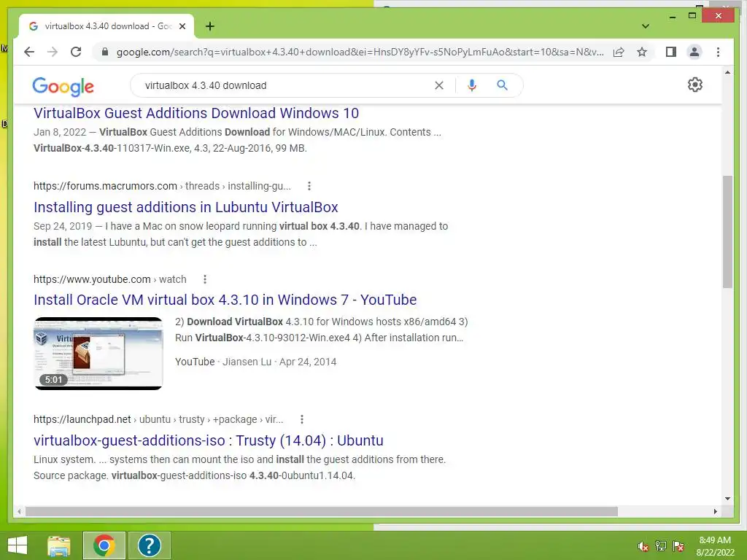747x560 pixels.
Task: Click the scroll up arrow of page
Action: [727, 72]
